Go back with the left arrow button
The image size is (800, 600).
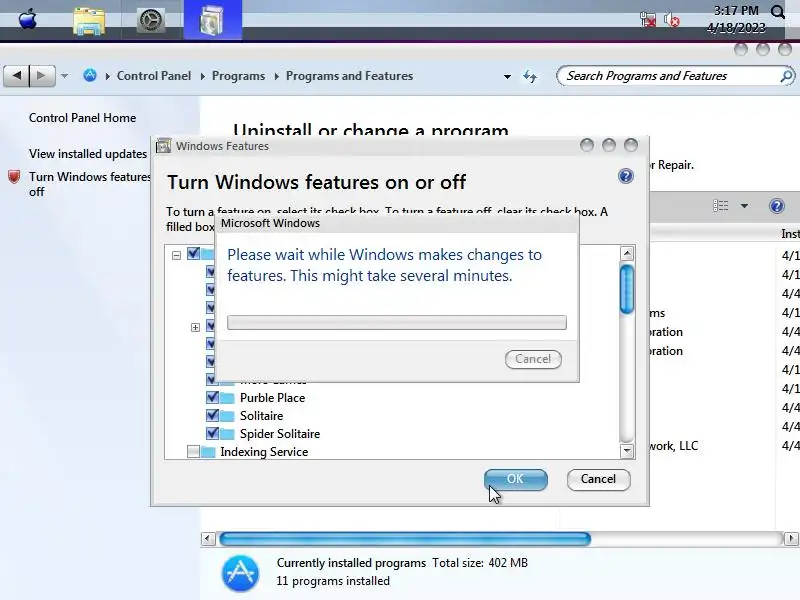pos(16,76)
